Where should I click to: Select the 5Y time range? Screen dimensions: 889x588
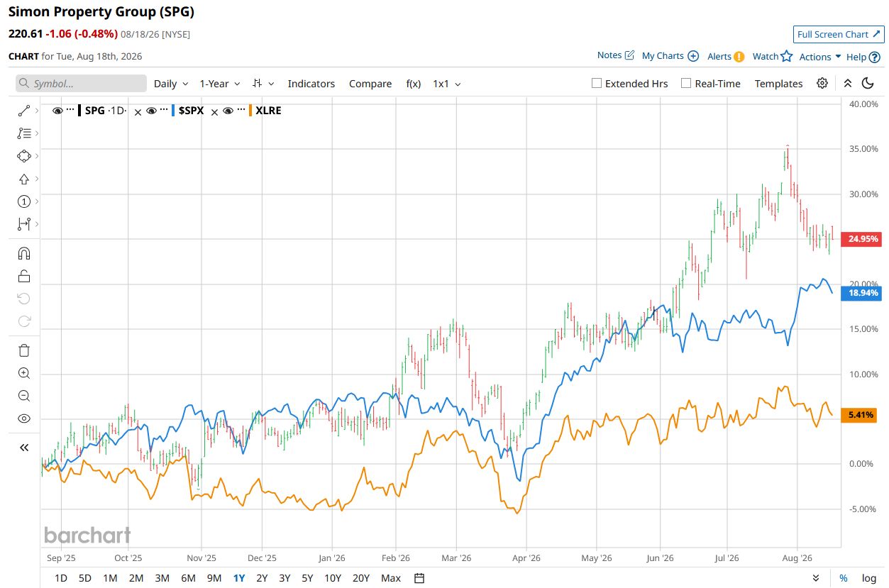pyautogui.click(x=307, y=578)
